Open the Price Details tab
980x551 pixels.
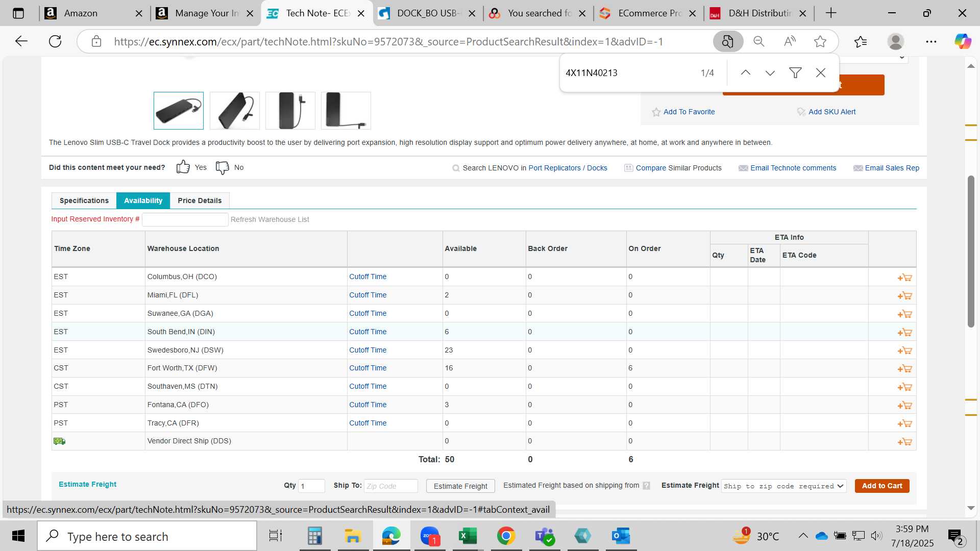point(200,201)
